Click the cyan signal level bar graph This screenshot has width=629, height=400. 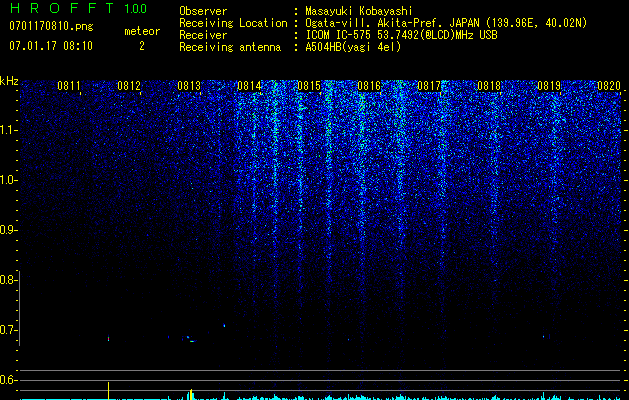[x=321, y=397]
